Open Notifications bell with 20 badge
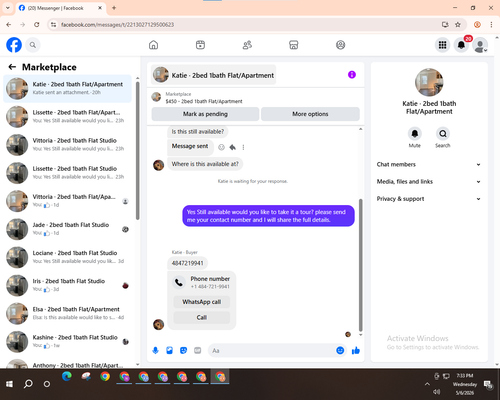 (461, 45)
